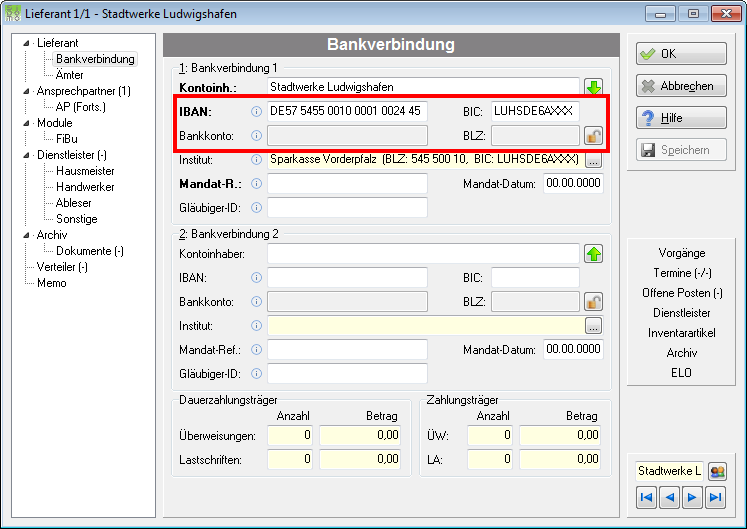Collapse the Lieferant tree node

coord(27,43)
